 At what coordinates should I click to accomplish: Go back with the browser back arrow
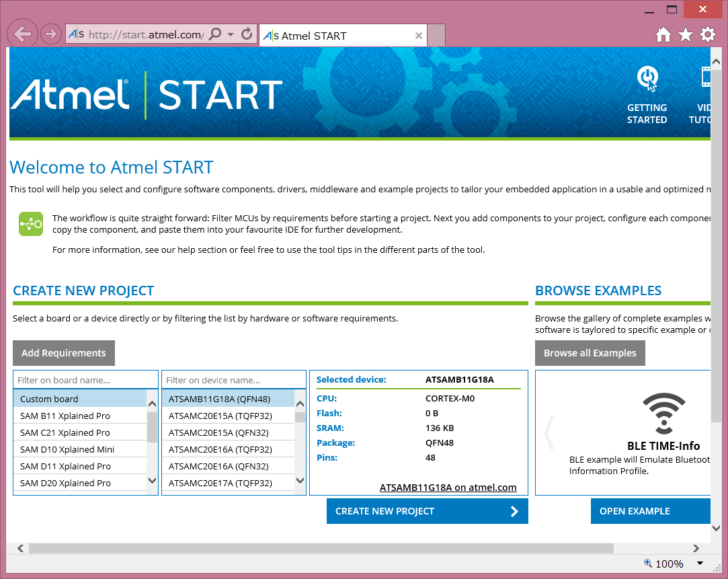22,34
